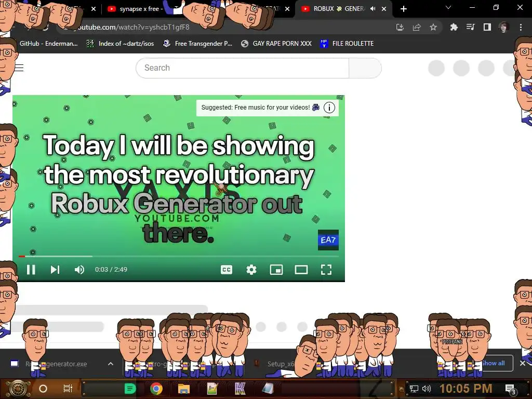Open the Chrome three-dot menu
The image size is (532, 399).
click(521, 27)
